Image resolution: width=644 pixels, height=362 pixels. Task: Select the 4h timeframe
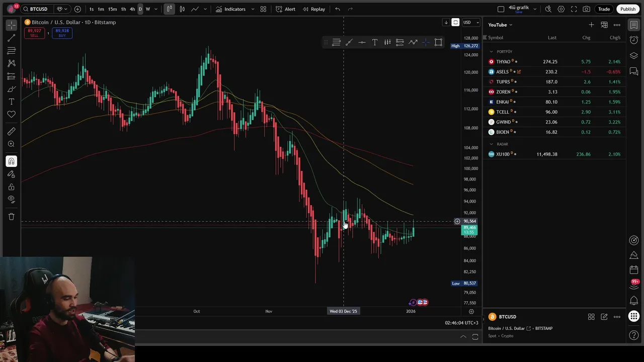click(132, 9)
